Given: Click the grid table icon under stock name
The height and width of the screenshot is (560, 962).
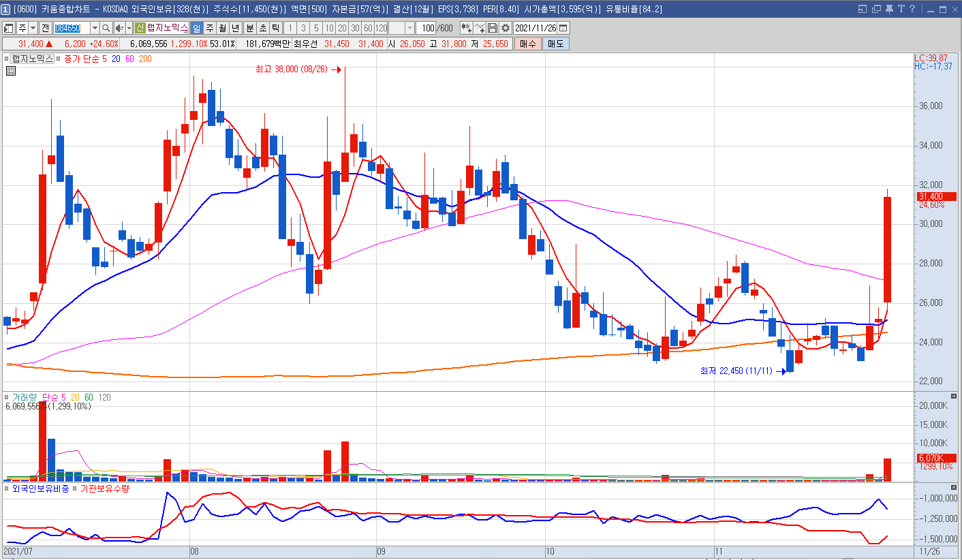Looking at the screenshot, I should click(x=11, y=70).
